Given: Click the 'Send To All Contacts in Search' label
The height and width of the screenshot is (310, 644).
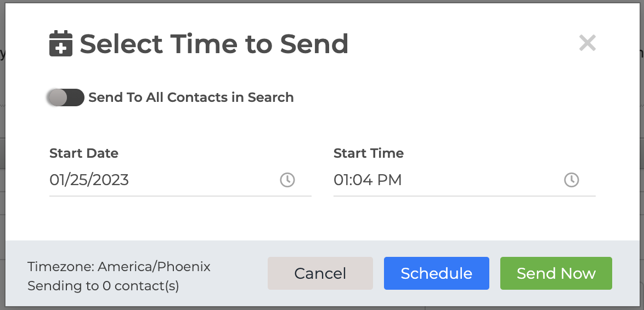Looking at the screenshot, I should point(191,97).
